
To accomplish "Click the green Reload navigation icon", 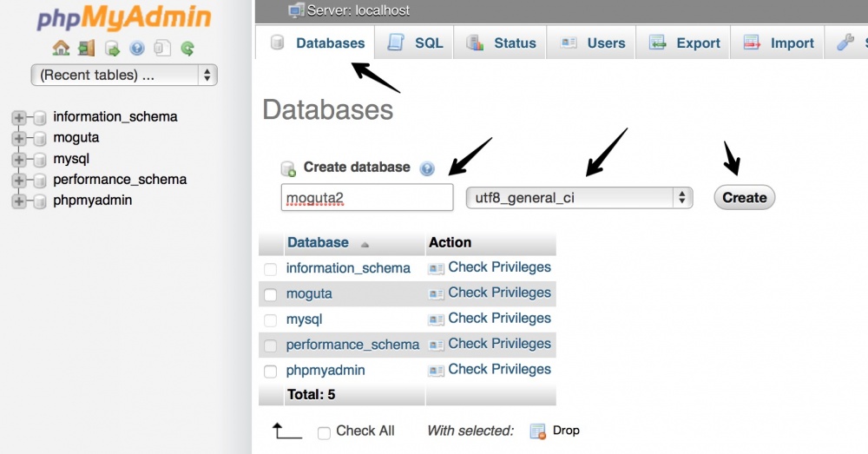I will [x=187, y=49].
